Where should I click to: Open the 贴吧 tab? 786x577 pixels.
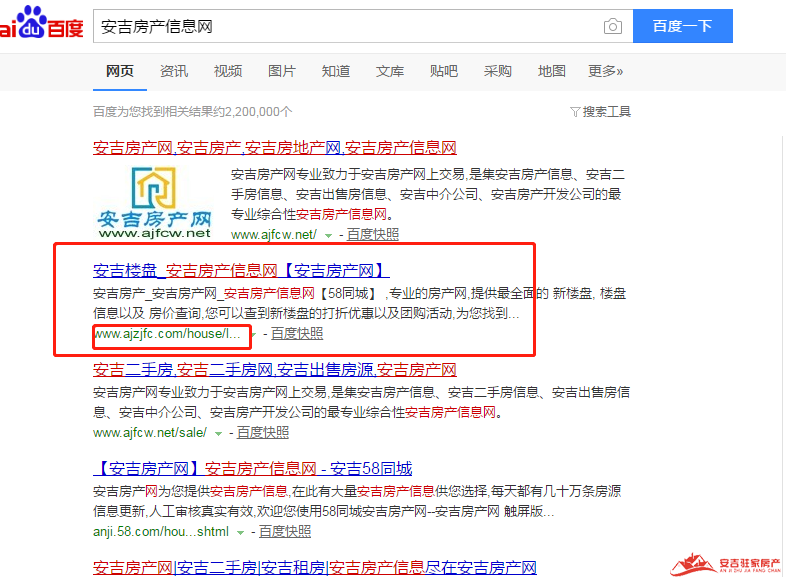tap(444, 71)
